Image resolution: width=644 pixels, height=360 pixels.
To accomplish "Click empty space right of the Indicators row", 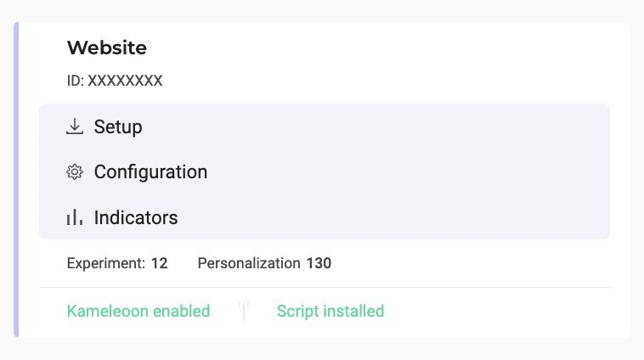I will [x=394, y=217].
